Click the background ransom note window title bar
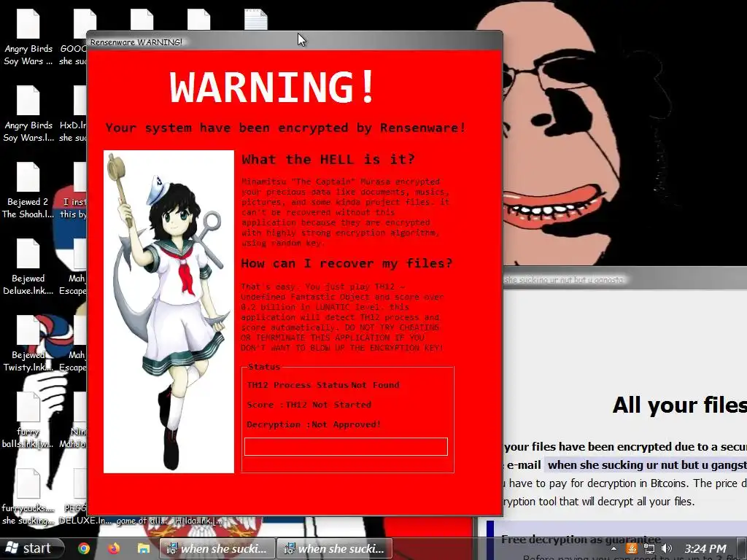747x560 pixels. coord(624,279)
